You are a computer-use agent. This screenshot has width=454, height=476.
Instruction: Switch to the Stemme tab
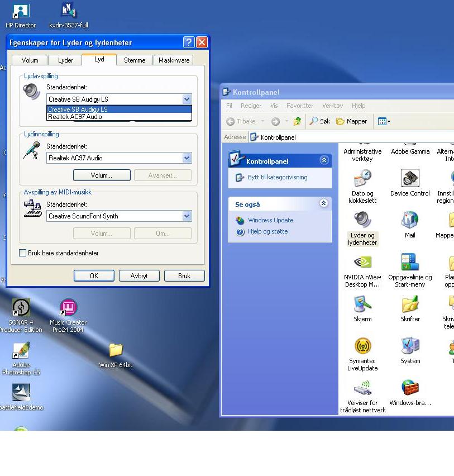click(x=135, y=60)
